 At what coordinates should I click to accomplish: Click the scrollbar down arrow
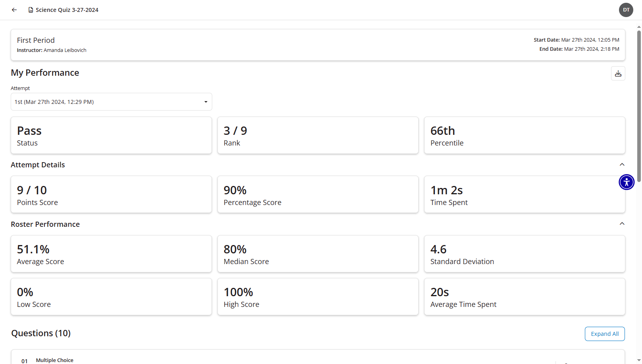coord(639,360)
